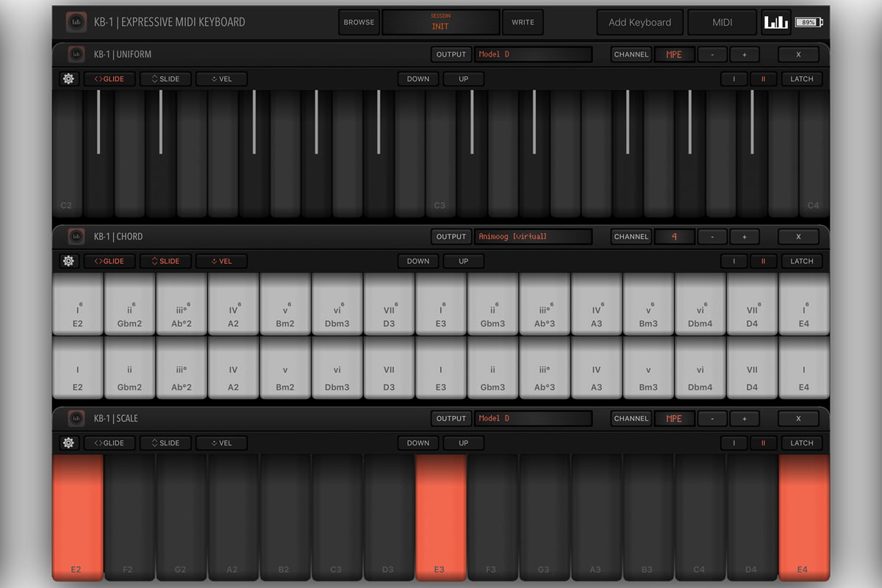Play orange E3 key on Scale keyboard
The width and height of the screenshot is (882, 588).
[x=441, y=517]
